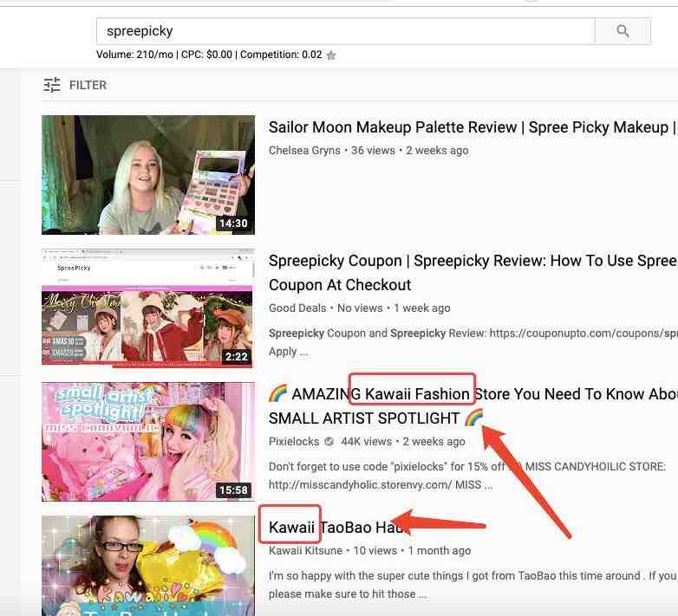Screen dimensions: 678x616
Task: Click the 2:22 duration badge
Action: point(236,357)
